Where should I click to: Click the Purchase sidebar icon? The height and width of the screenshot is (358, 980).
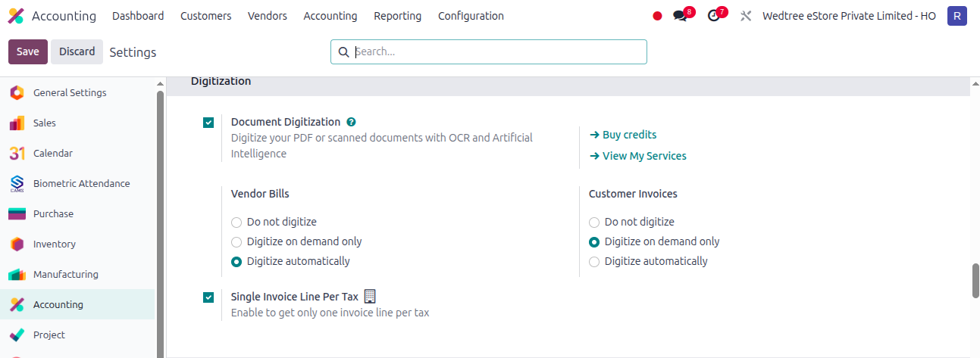pyautogui.click(x=17, y=213)
